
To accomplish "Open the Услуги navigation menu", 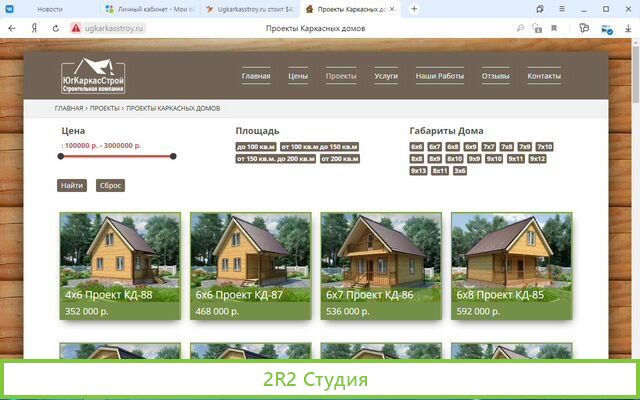I will (x=386, y=76).
